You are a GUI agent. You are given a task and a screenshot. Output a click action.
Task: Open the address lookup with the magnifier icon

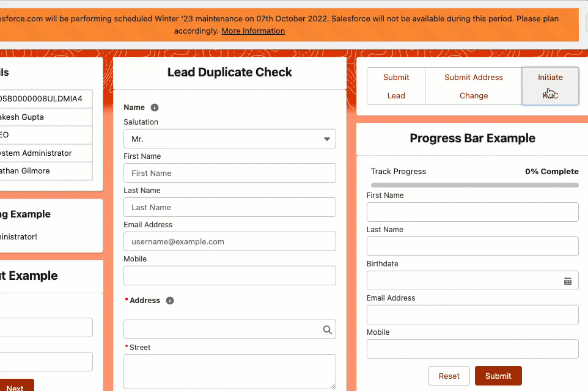(x=328, y=329)
